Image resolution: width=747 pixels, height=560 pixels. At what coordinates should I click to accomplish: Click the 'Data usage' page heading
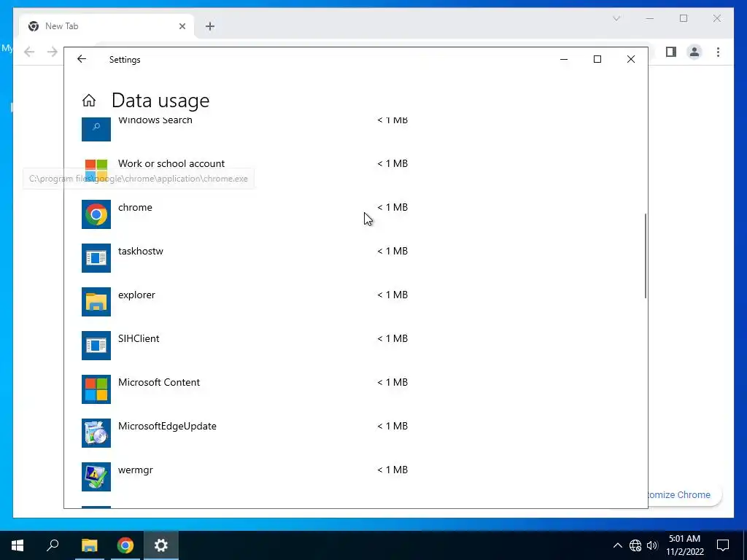pyautogui.click(x=160, y=101)
